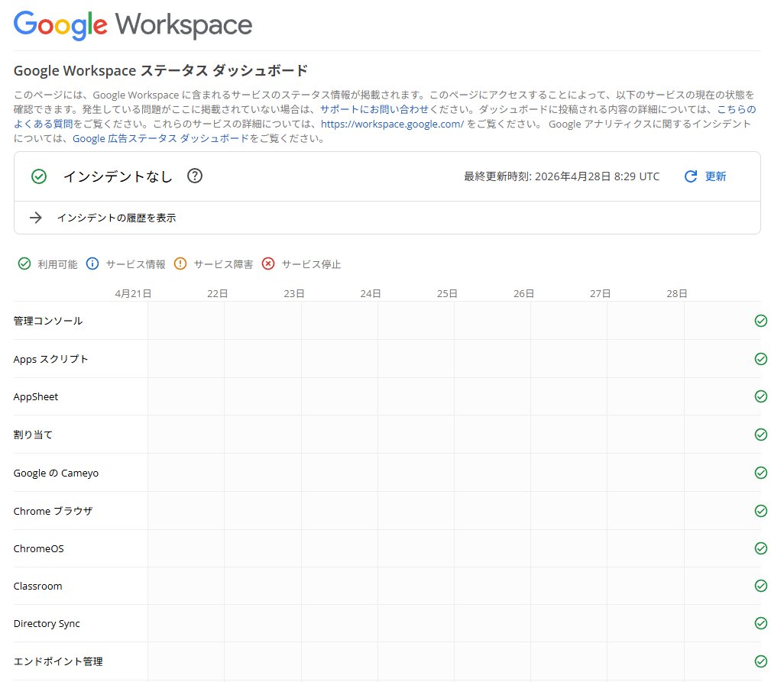Click the サービス障害 legend warning icon
This screenshot has width=784, height=682.
pyautogui.click(x=180, y=263)
